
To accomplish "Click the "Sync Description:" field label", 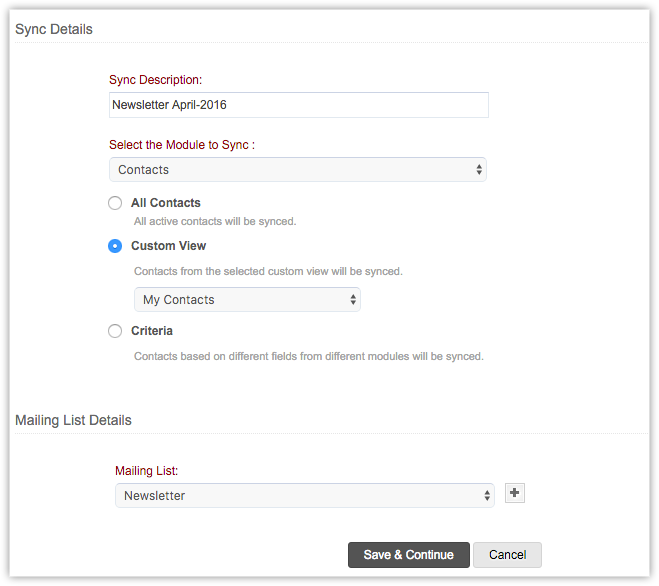I will tap(156, 80).
